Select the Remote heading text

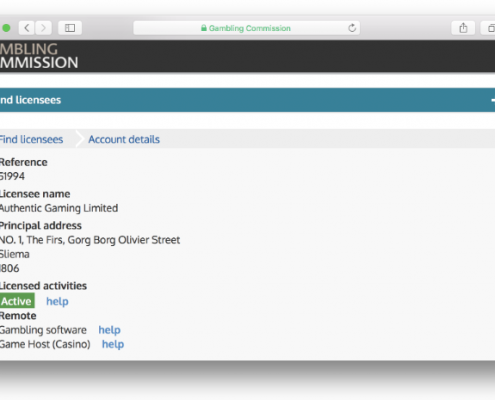(x=18, y=316)
